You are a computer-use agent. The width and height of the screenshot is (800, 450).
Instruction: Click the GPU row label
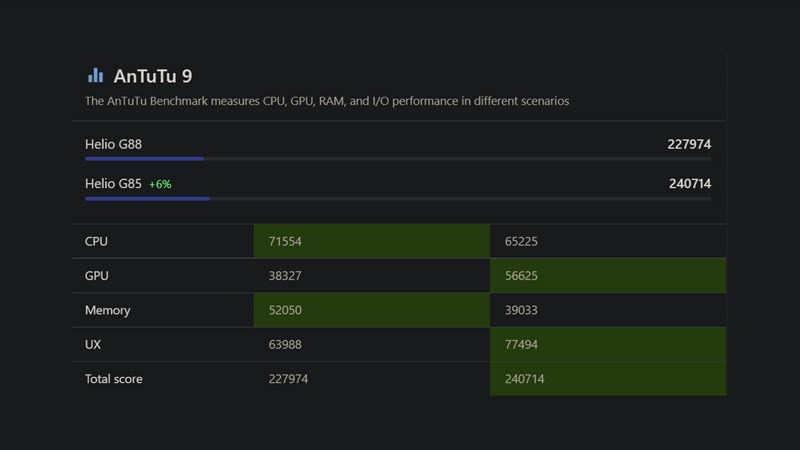pyautogui.click(x=97, y=275)
